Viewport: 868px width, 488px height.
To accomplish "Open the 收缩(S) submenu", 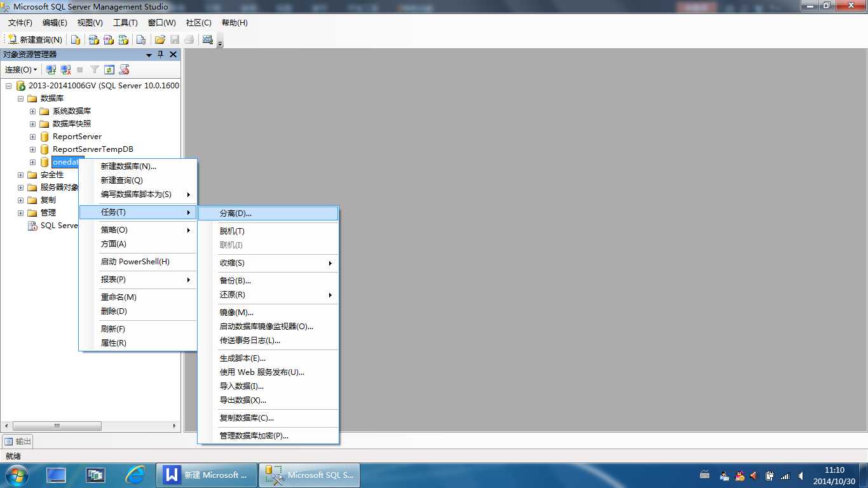I will coord(268,263).
